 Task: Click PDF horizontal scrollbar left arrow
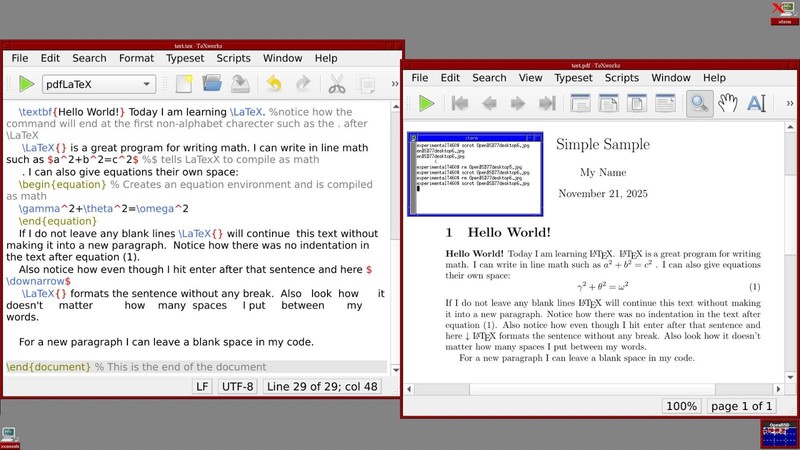coord(409,389)
